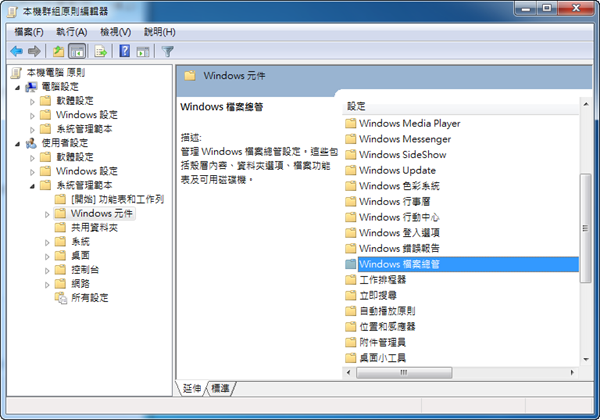Select 位置和感應器 in the list

[x=387, y=327]
